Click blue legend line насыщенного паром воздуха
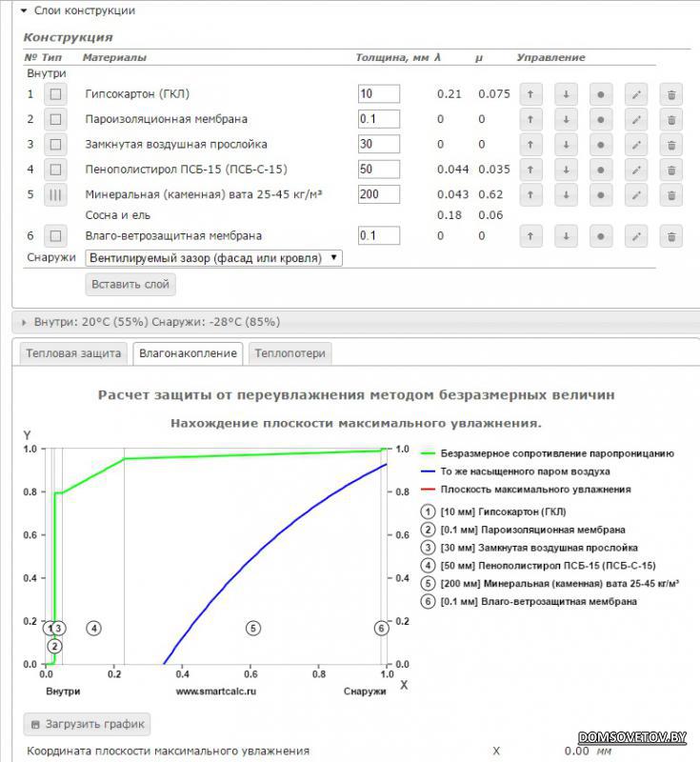The height and width of the screenshot is (762, 700). 428,471
